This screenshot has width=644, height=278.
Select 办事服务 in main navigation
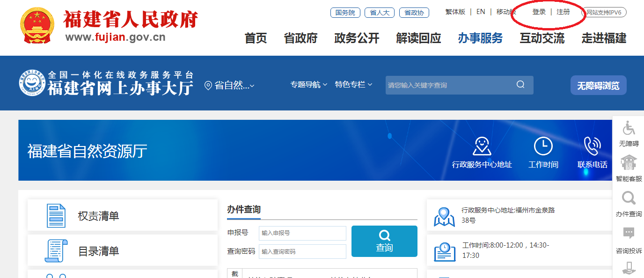click(x=480, y=38)
